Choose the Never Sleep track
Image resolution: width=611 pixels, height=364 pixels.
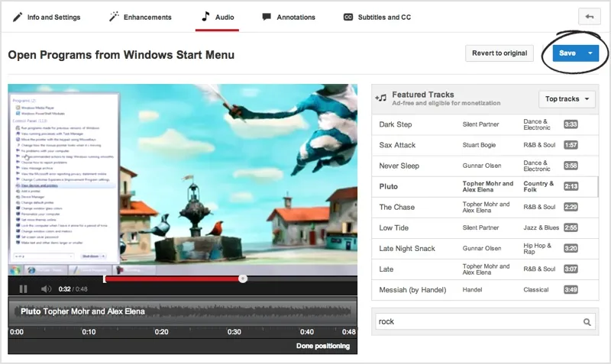485,166
